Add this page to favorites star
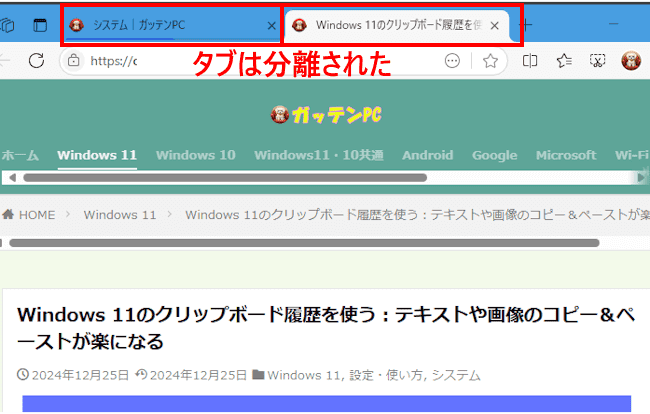Viewport: 650px width, 414px height. (x=490, y=61)
